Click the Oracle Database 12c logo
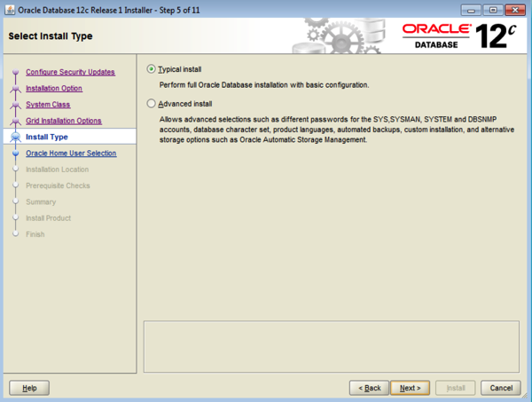Screen dimensions: 532x402 click(x=459, y=35)
